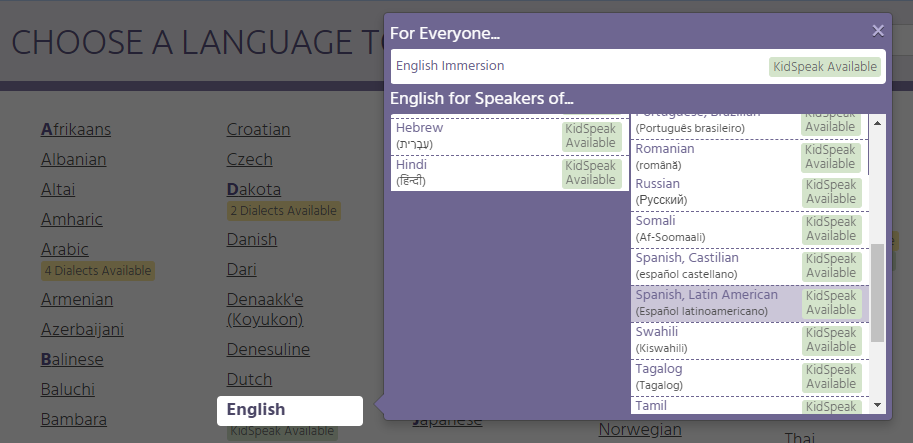Open the Balinese language
The image size is (913, 443).
(72, 360)
